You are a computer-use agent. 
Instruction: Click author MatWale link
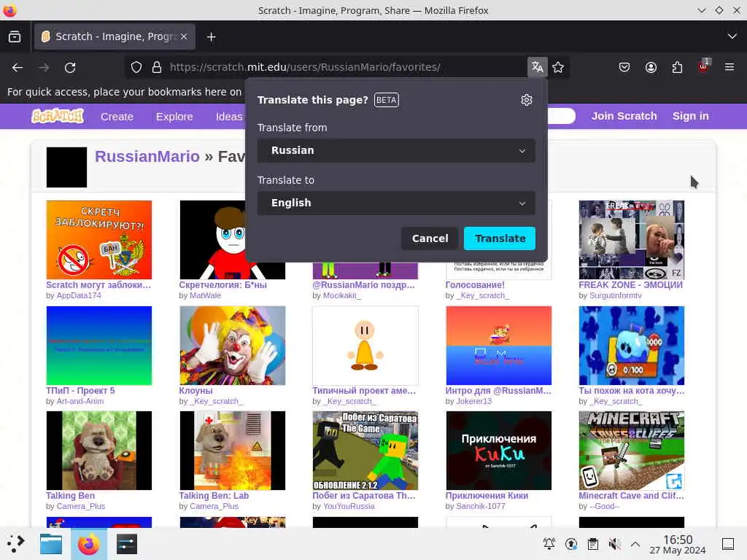pyautogui.click(x=205, y=295)
